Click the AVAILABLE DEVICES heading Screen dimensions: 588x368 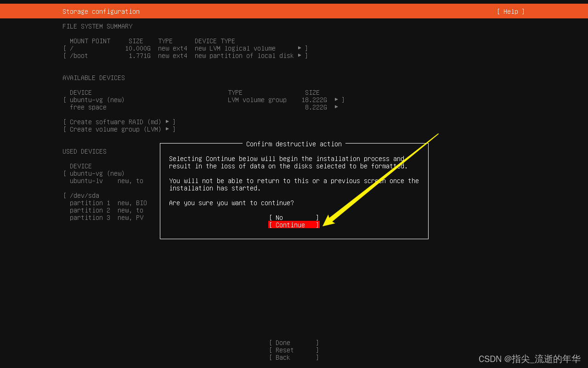[94, 78]
